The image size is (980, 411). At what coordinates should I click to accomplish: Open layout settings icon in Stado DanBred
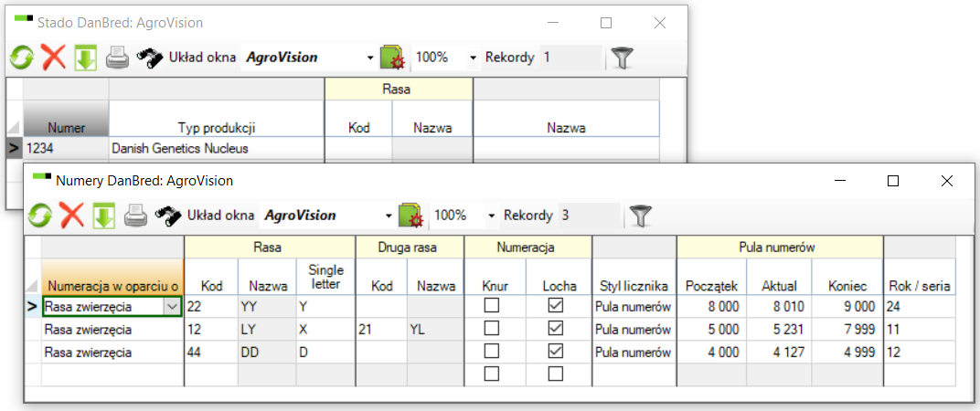(x=393, y=58)
